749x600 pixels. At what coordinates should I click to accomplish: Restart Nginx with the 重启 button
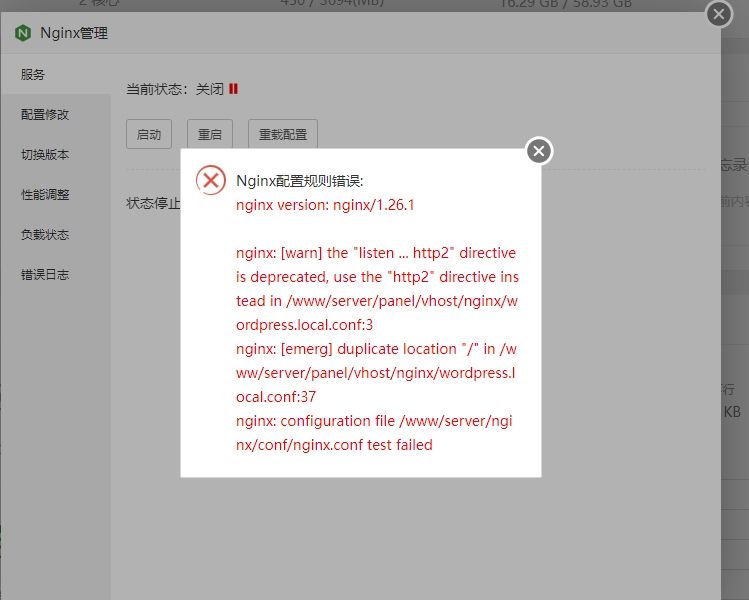click(210, 134)
